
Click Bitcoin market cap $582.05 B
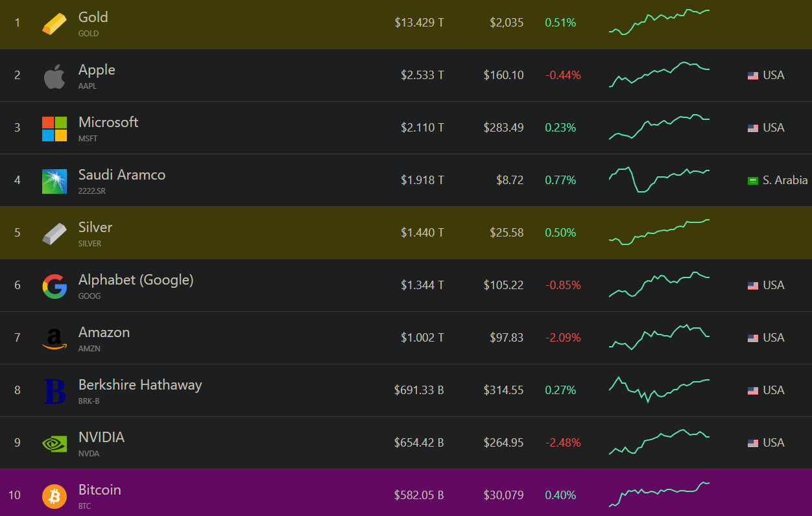pos(419,495)
